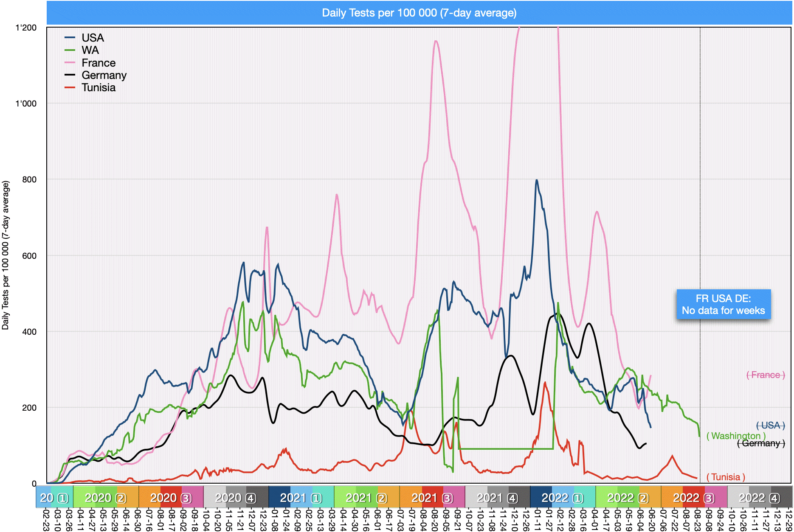Click the green '( Washington )' end label
Image resolution: width=794 pixels, height=532 pixels.
pos(736,436)
